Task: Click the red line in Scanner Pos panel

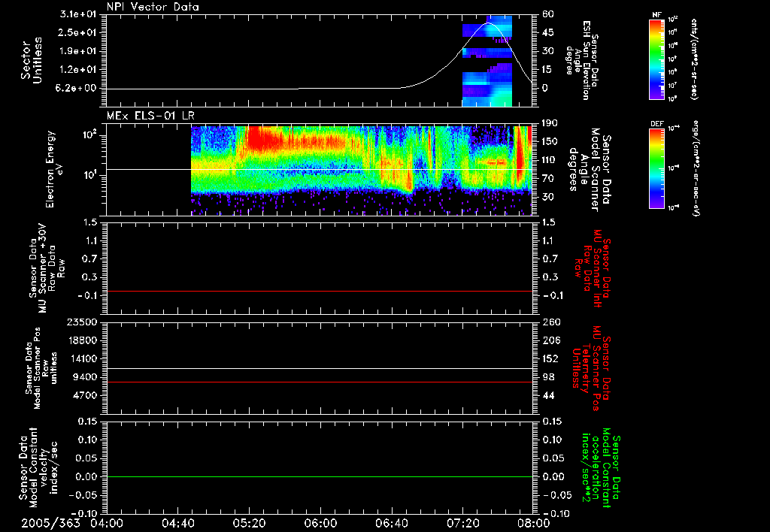Action: point(320,382)
